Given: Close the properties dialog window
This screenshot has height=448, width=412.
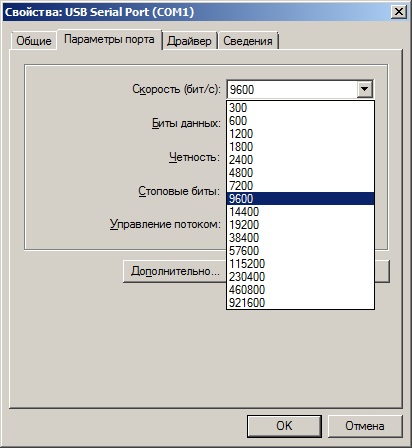Looking at the screenshot, I should [398, 12].
